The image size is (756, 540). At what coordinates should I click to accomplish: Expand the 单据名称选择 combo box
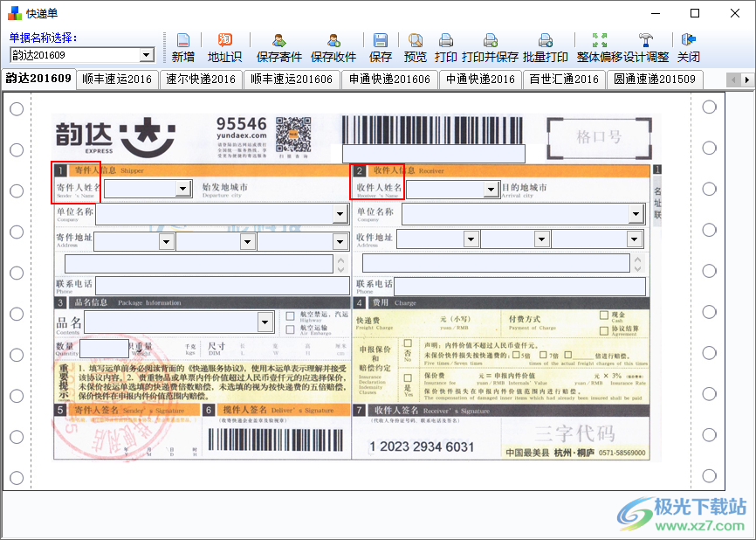tap(146, 56)
